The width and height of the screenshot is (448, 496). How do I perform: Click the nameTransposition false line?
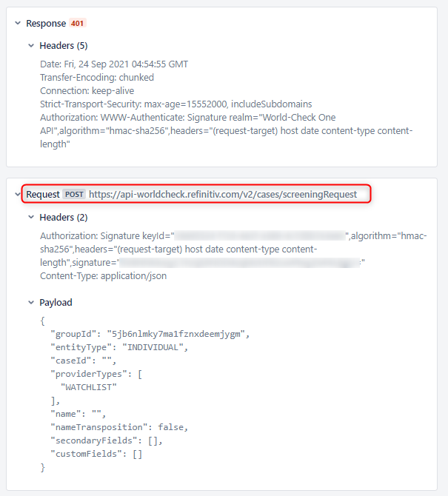pyautogui.click(x=119, y=427)
